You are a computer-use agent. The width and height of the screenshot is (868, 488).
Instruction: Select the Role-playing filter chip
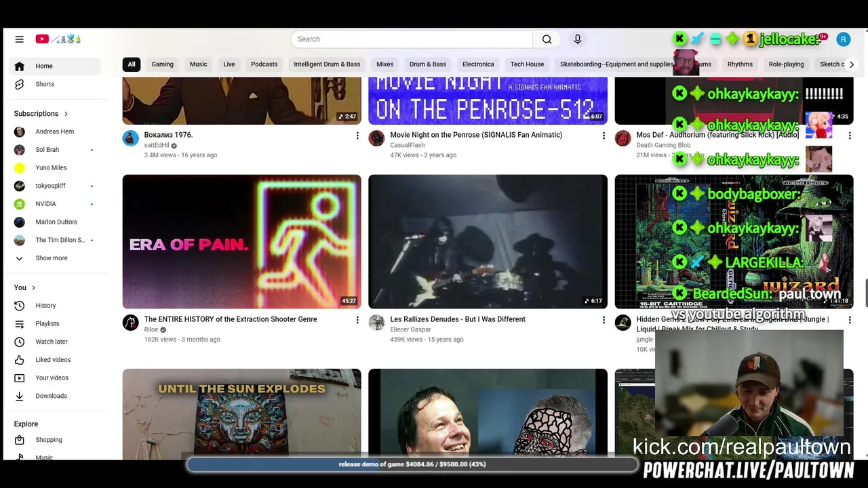[x=786, y=64]
